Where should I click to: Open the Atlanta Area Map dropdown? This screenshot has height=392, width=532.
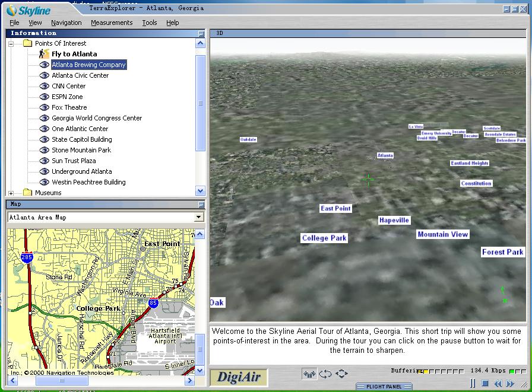point(198,217)
